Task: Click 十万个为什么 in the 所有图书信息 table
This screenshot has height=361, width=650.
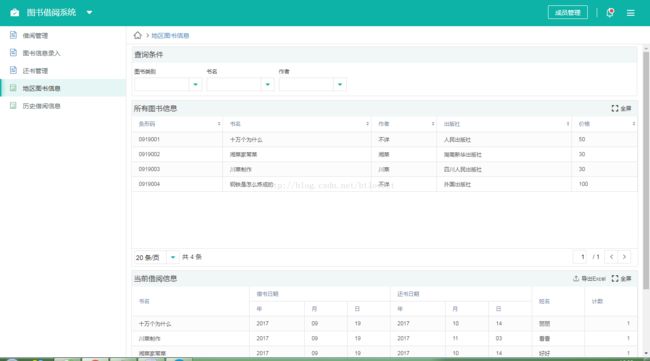Action: point(246,140)
